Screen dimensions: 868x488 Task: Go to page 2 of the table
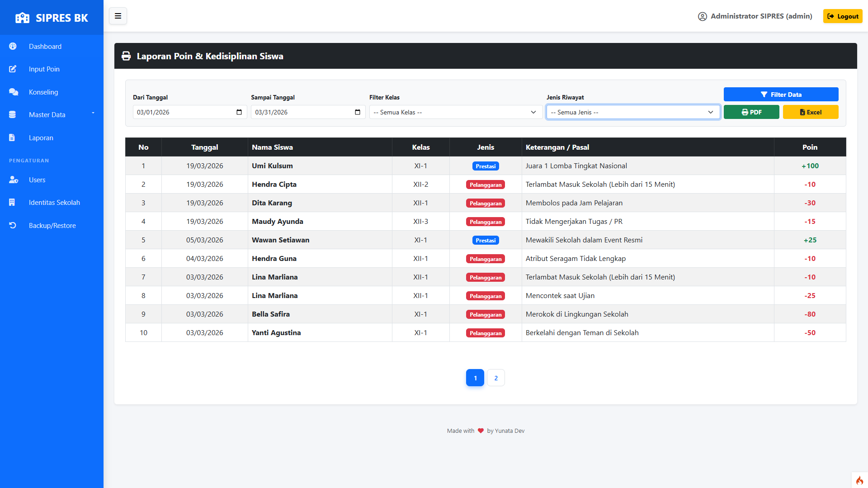click(496, 378)
